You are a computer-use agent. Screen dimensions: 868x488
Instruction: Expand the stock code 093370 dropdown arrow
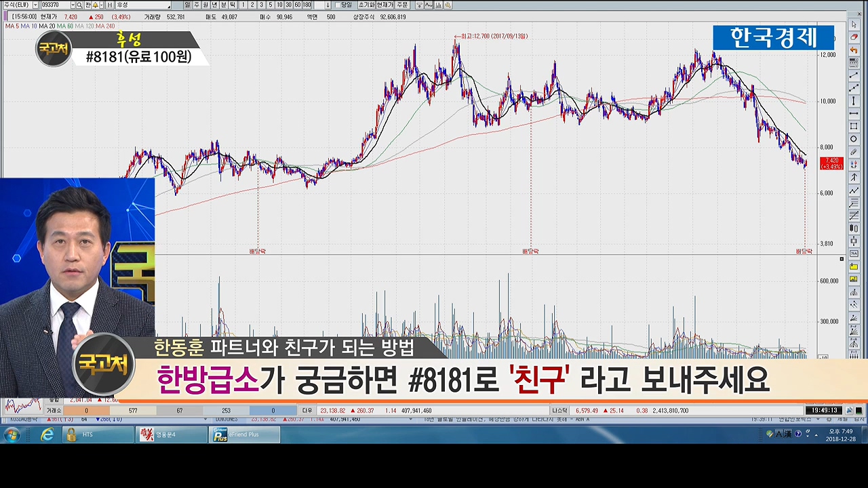pos(73,5)
